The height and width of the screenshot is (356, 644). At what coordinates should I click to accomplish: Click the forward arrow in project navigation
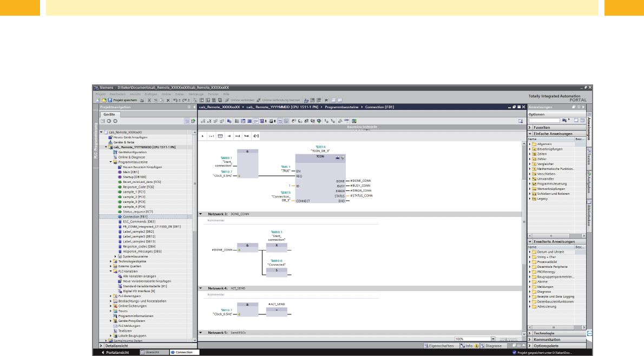pos(115,121)
